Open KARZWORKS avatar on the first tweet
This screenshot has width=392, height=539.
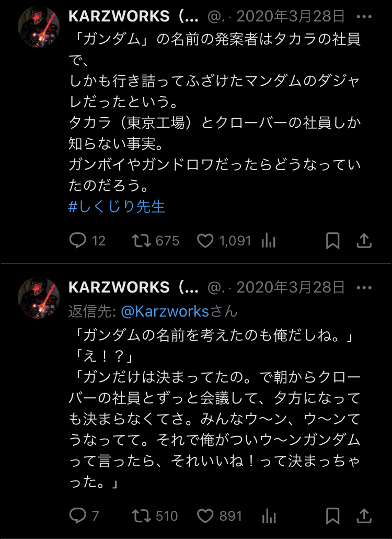[x=39, y=27]
